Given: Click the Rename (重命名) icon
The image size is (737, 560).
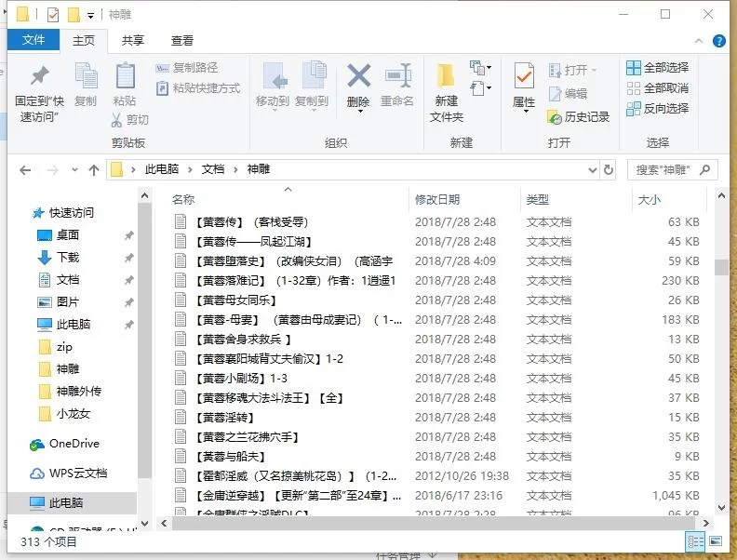Looking at the screenshot, I should 397,75.
